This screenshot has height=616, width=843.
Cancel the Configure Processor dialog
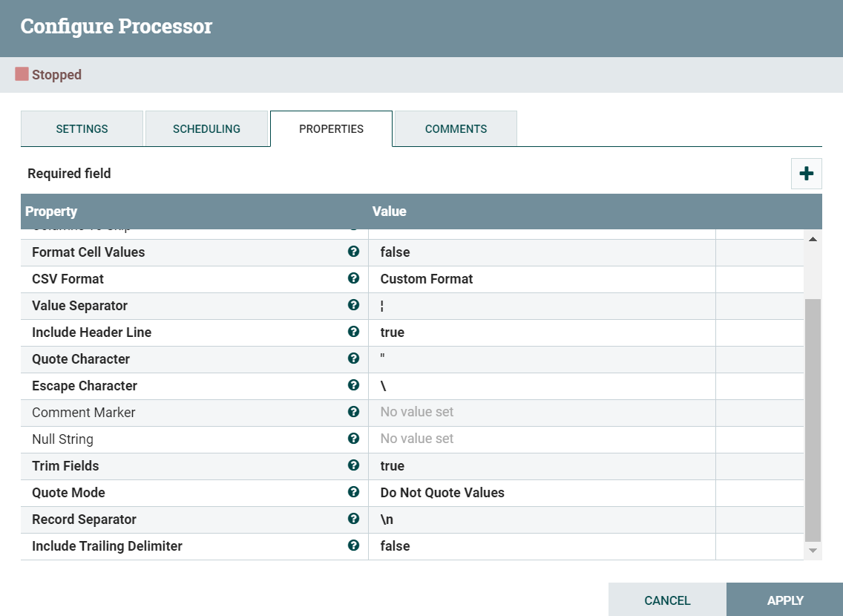[667, 600]
